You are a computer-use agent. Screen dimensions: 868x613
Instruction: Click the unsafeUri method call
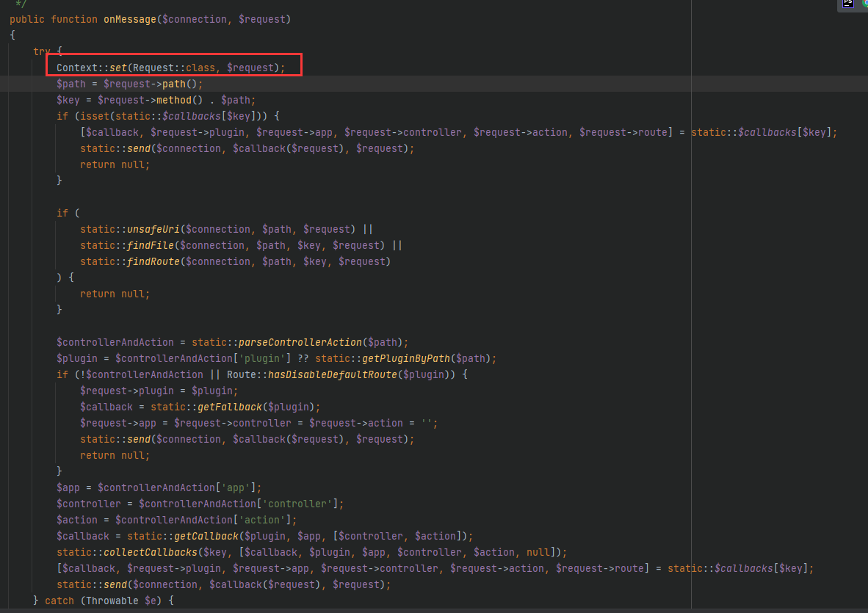point(153,229)
